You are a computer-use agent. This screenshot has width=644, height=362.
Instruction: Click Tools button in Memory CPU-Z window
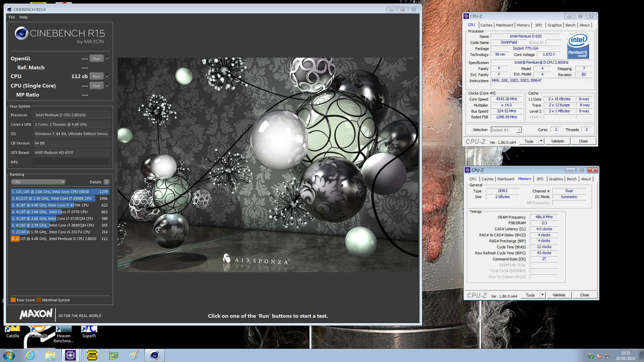[530, 295]
